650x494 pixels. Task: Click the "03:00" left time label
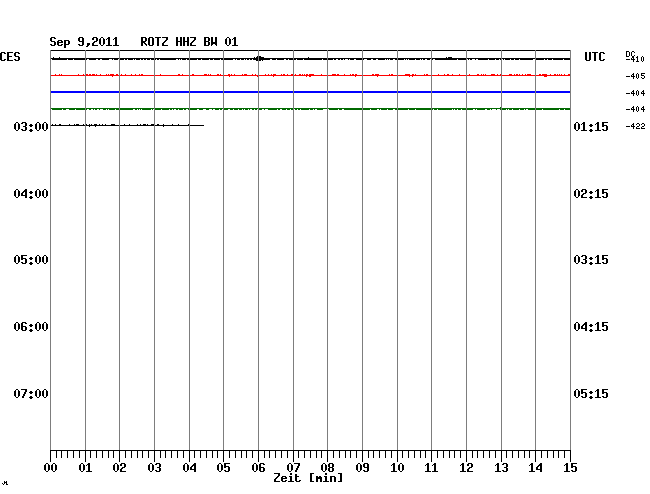pyautogui.click(x=31, y=126)
